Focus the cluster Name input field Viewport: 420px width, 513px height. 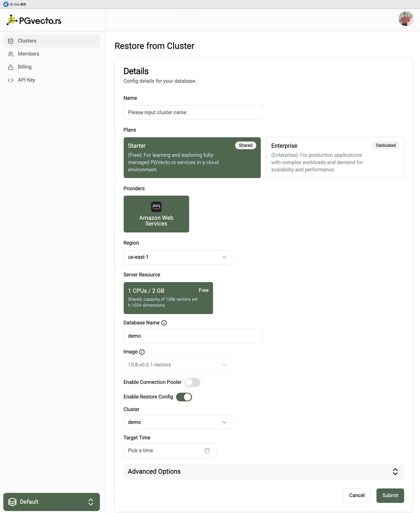pyautogui.click(x=193, y=112)
